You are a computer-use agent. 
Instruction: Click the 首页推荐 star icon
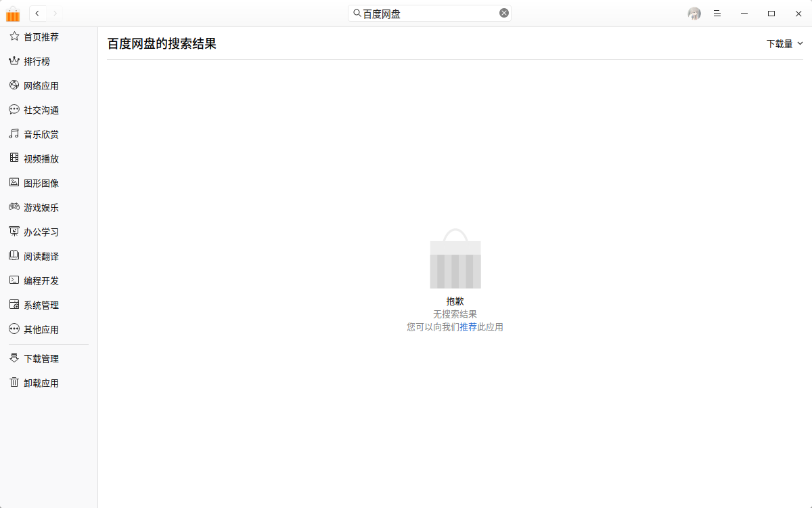tap(14, 37)
